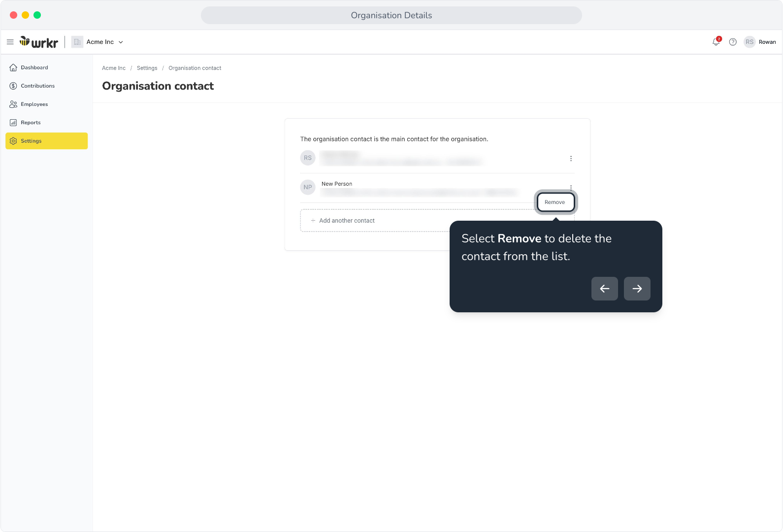Open the help question mark icon
Image resolution: width=783 pixels, height=532 pixels.
tap(733, 42)
